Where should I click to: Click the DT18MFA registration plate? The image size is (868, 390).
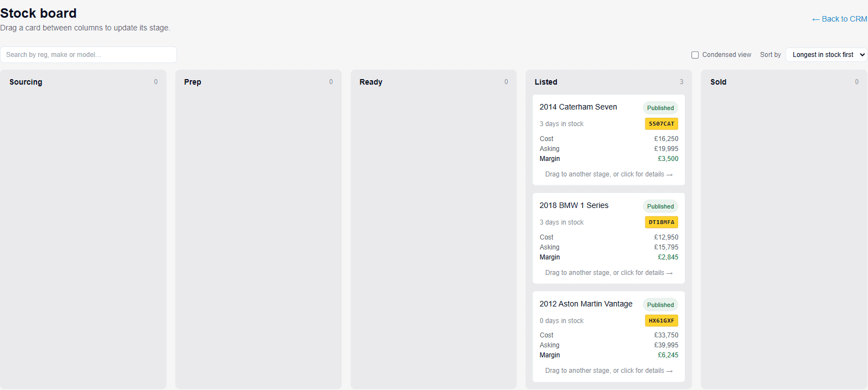click(662, 222)
